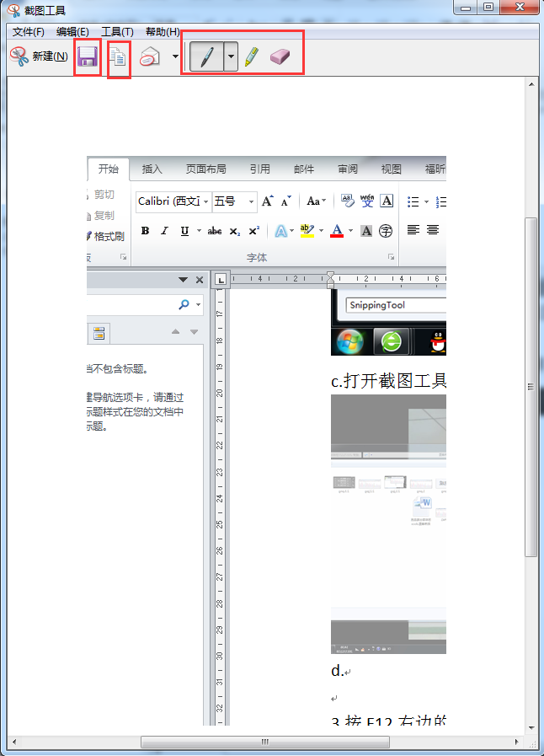Image resolution: width=544 pixels, height=756 pixels.
Task: Toggle Italic formatting in the Word ribbon
Action: (x=164, y=231)
